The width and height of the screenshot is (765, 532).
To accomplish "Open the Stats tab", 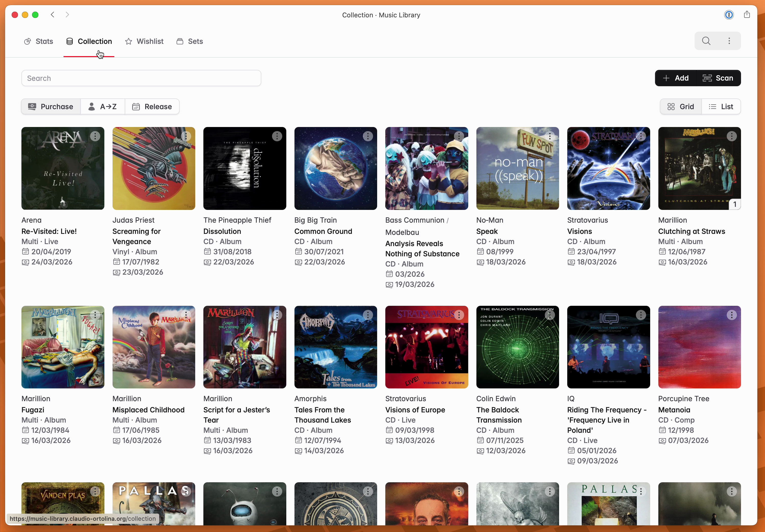I will pyautogui.click(x=39, y=41).
